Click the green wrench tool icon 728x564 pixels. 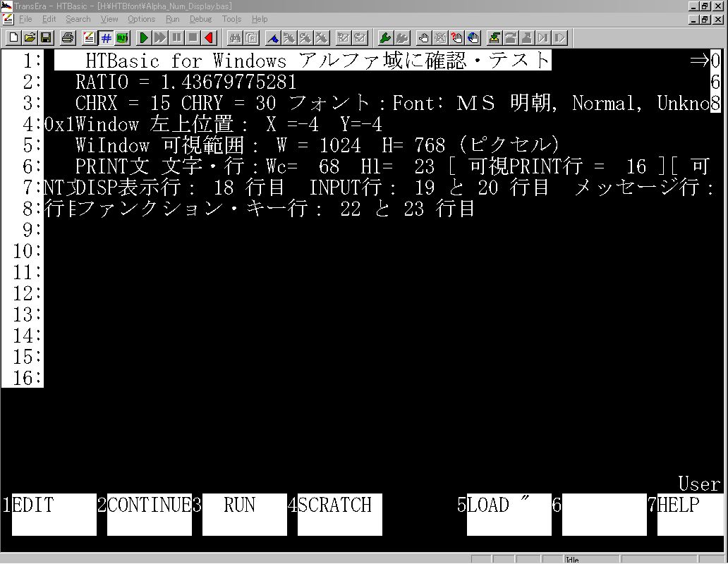tap(385, 37)
